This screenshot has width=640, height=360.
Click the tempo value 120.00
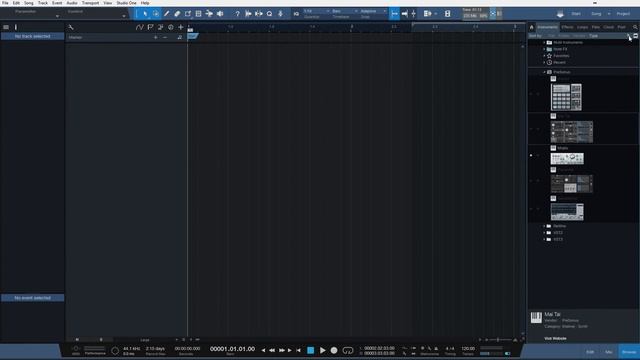click(468, 349)
